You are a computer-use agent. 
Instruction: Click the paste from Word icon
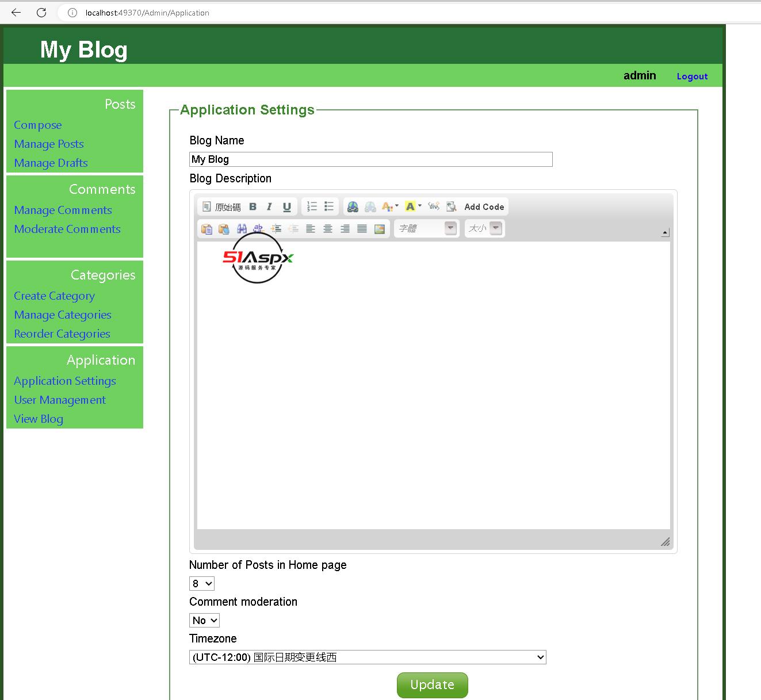tap(224, 229)
